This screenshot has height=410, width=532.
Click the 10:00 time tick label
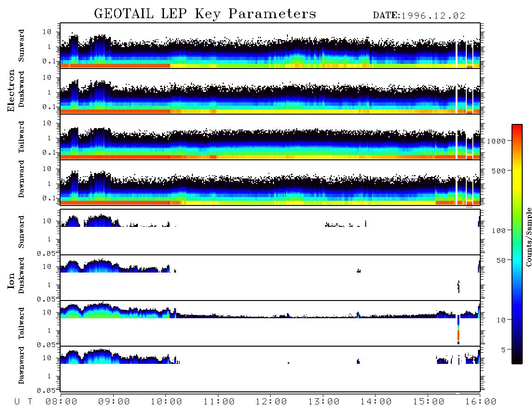[x=166, y=402]
